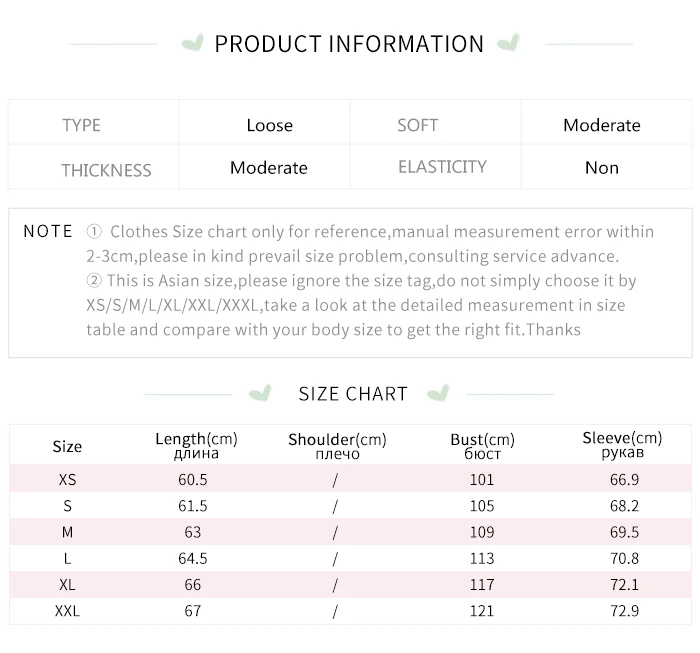Click the green heart left of SIZE CHART
This screenshot has width=700, height=653.
tap(260, 393)
